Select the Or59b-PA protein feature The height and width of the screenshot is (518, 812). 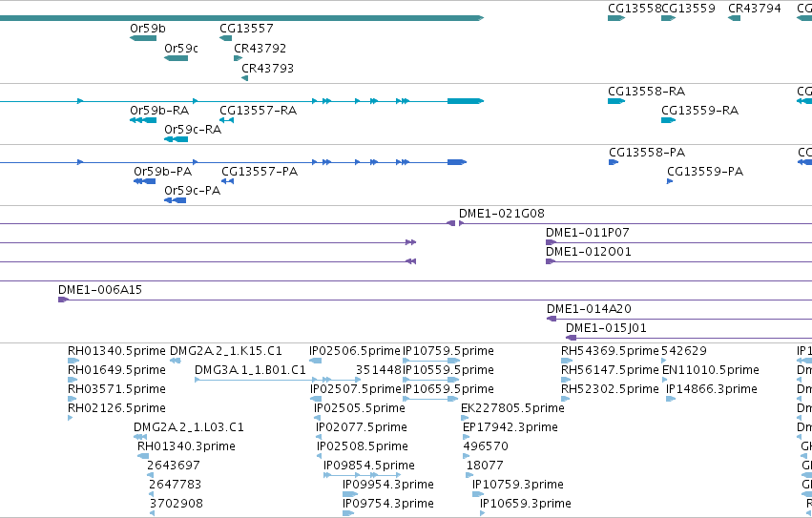144,181
